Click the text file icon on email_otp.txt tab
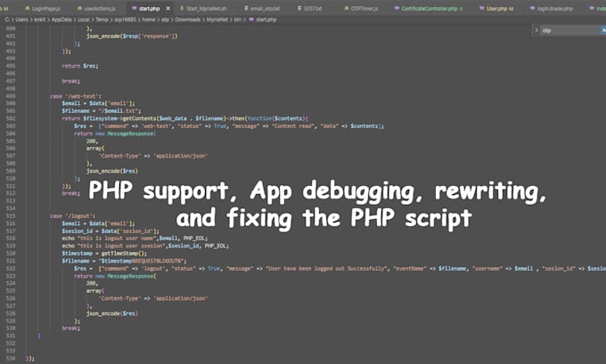Screen dimensions: 606x364 point(246,9)
